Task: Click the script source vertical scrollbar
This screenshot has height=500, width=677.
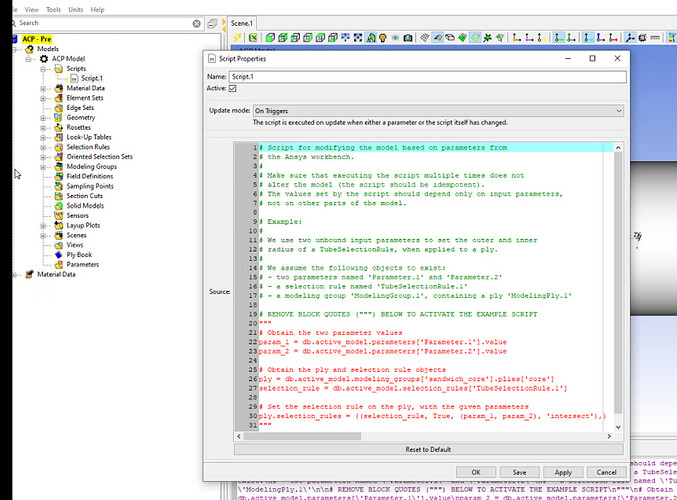Action: coord(618,283)
